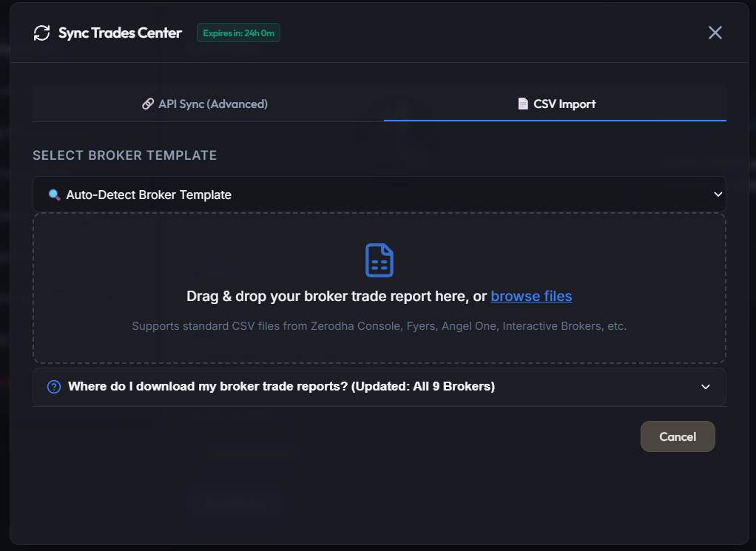Click the Cancel button

click(x=678, y=436)
